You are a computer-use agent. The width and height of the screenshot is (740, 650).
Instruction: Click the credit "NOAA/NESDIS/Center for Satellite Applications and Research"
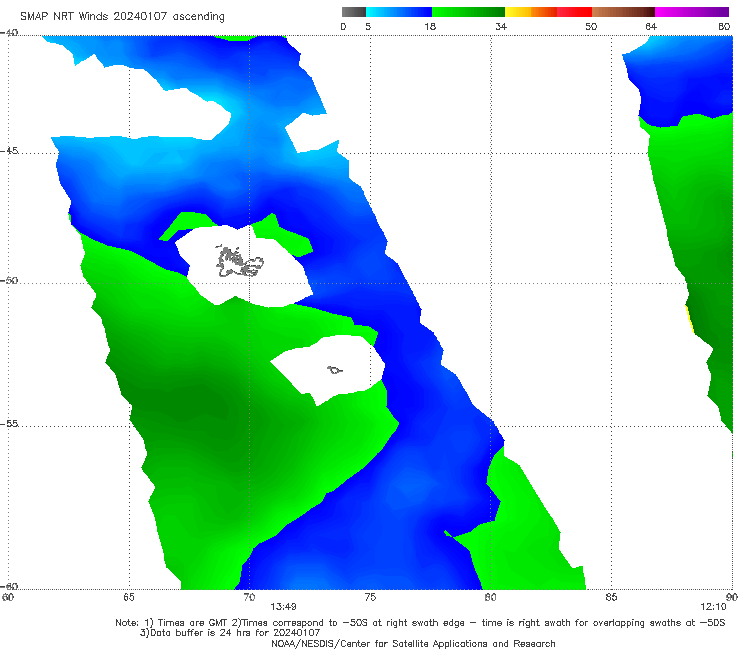click(x=413, y=644)
